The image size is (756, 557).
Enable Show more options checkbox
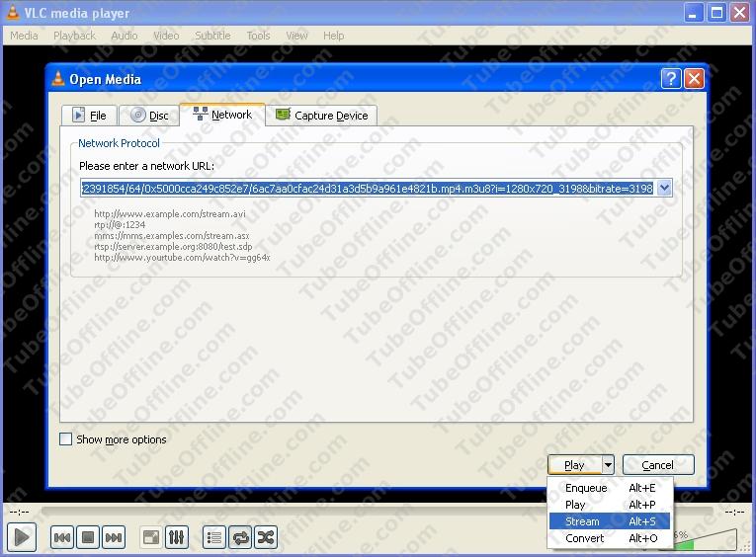tap(65, 438)
